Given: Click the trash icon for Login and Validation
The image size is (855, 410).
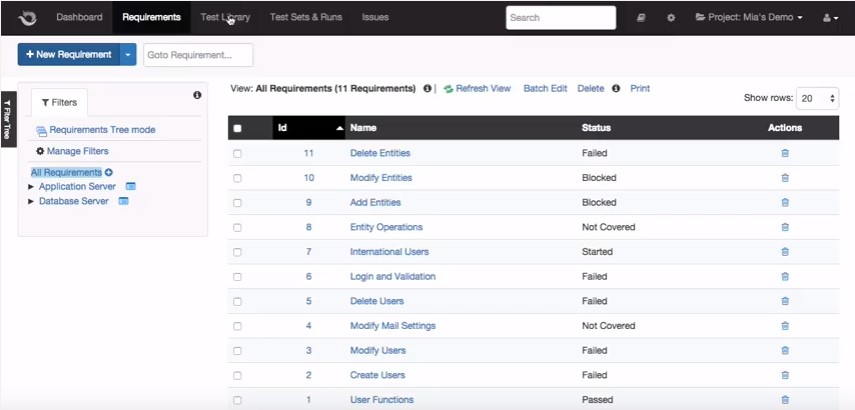Looking at the screenshot, I should point(785,276).
